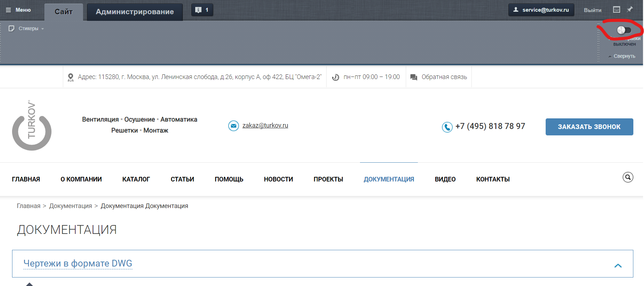Viewport: 644px width, 286px height.
Task: Click the user profile icon beside service@turkov.ru
Action: (516, 10)
